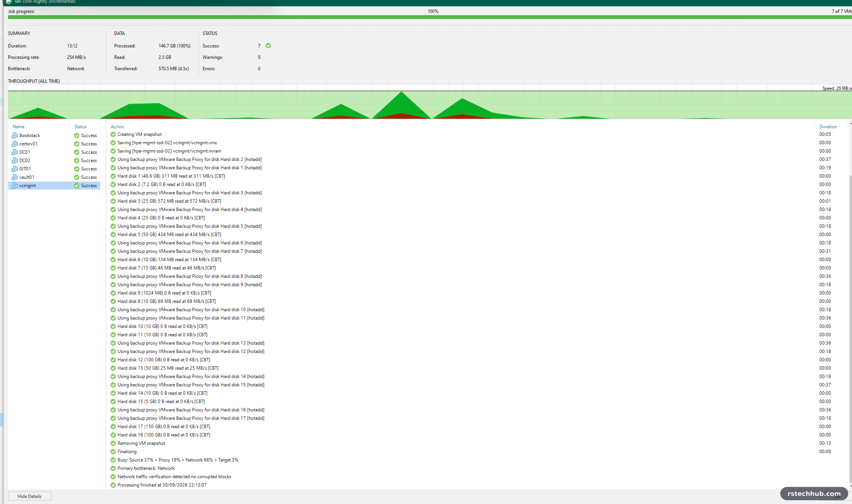852x504 pixels.
Task: Click 'Hard disk 13 (50 GB) 25 MB read' entry
Action: point(168,368)
